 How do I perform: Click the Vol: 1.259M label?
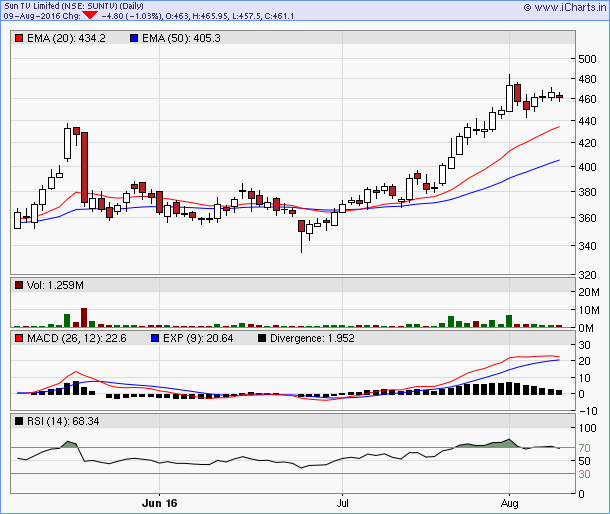[x=55, y=285]
